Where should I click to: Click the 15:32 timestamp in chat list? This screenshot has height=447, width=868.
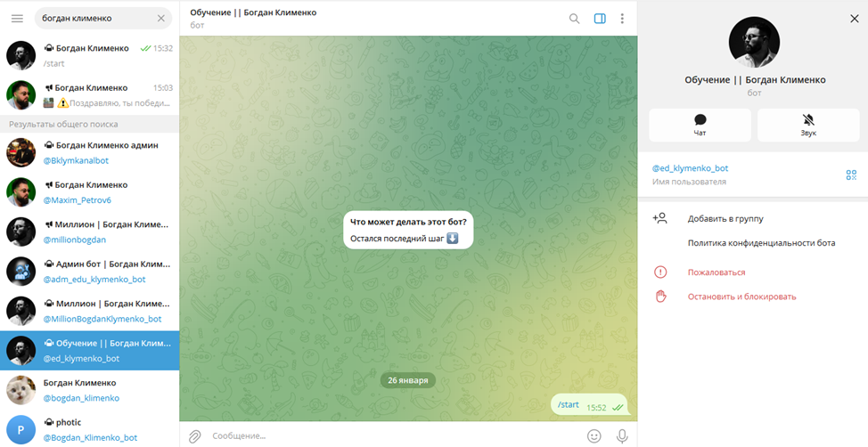click(x=163, y=48)
